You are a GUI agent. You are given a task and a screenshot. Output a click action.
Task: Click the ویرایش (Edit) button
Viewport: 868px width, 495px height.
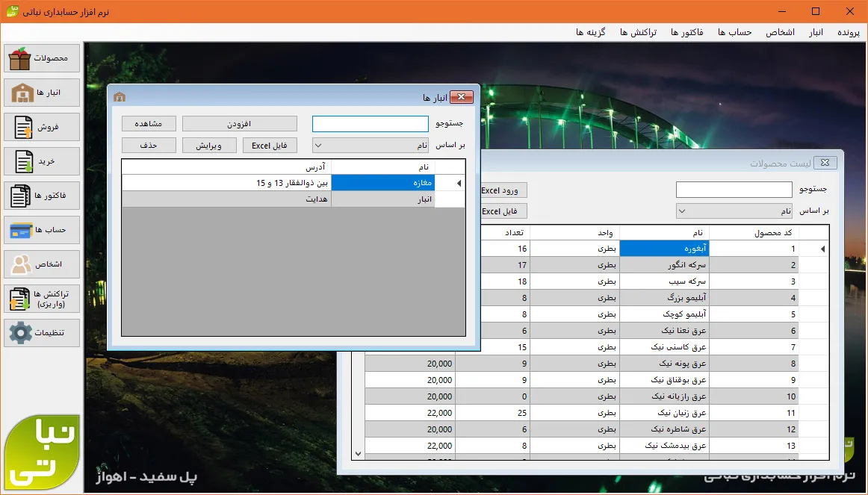click(209, 146)
